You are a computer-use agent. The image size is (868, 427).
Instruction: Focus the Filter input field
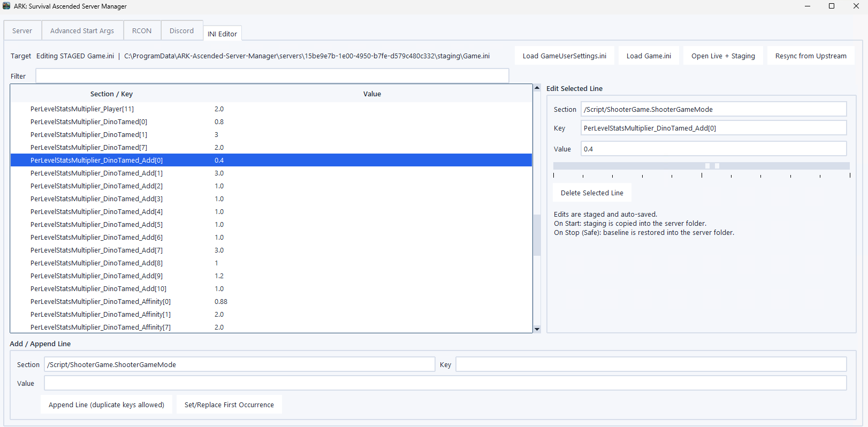(272, 76)
